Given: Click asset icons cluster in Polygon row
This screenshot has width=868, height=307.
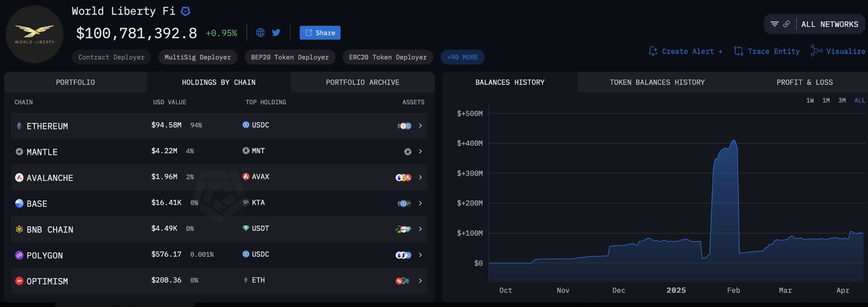Looking at the screenshot, I should 403,255.
